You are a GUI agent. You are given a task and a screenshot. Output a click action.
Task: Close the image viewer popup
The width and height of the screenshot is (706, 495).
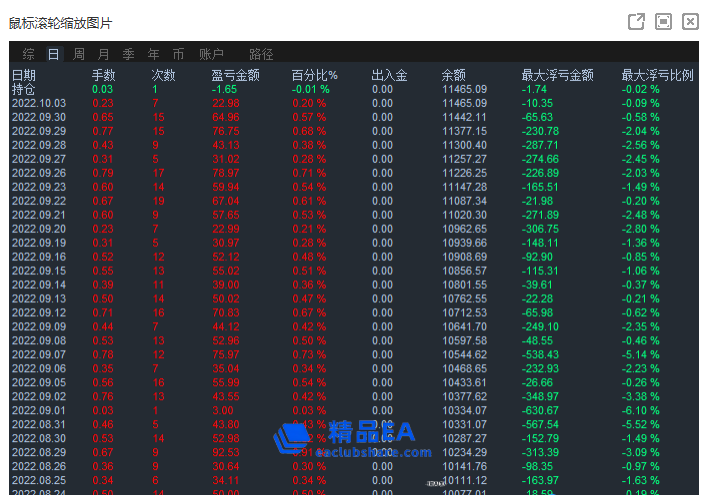690,22
